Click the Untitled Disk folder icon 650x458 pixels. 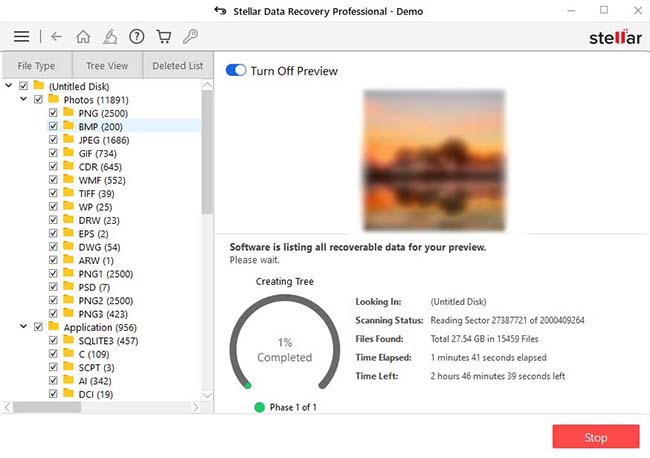(39, 85)
